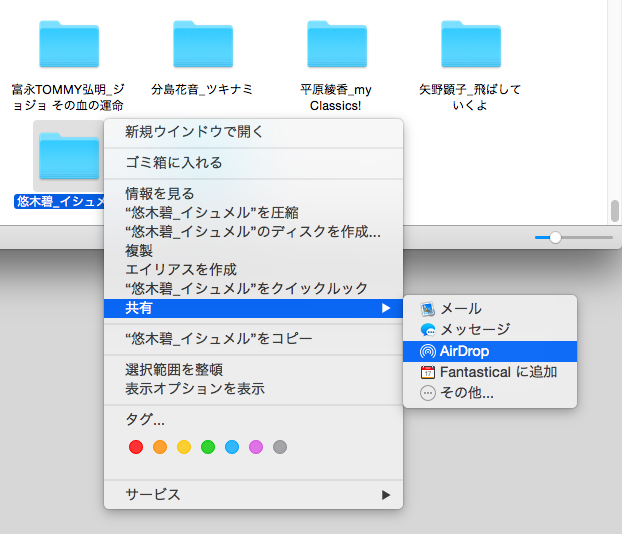Expand the サービス submenu
This screenshot has width=622, height=534.
click(386, 494)
